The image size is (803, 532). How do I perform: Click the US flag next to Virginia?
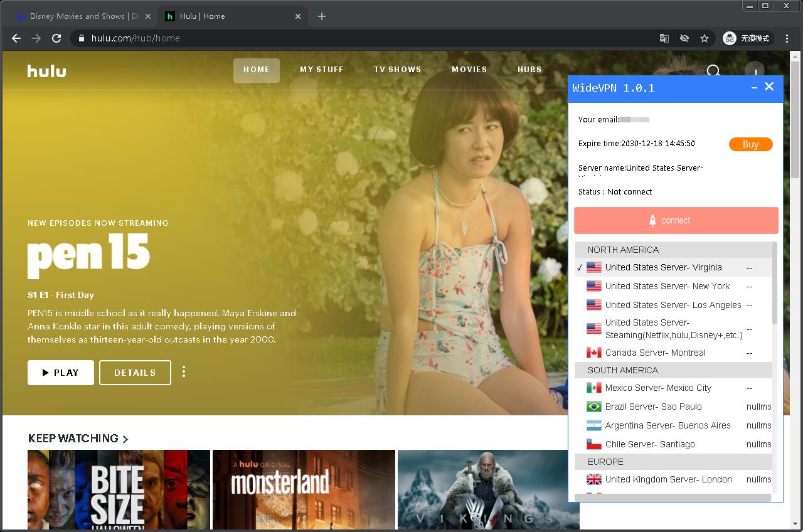(593, 267)
